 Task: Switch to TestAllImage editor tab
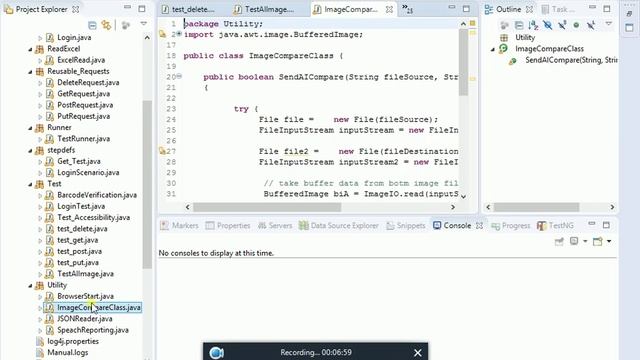(x=265, y=9)
